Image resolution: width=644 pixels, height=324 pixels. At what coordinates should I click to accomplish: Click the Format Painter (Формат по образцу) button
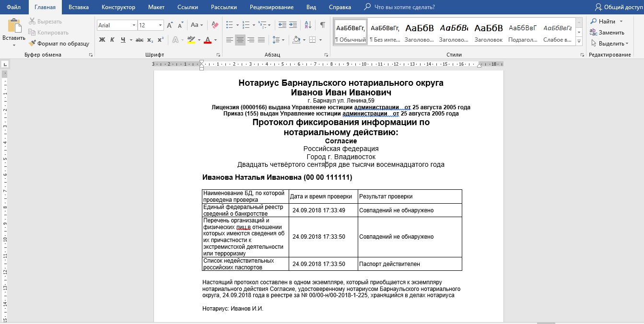point(59,44)
